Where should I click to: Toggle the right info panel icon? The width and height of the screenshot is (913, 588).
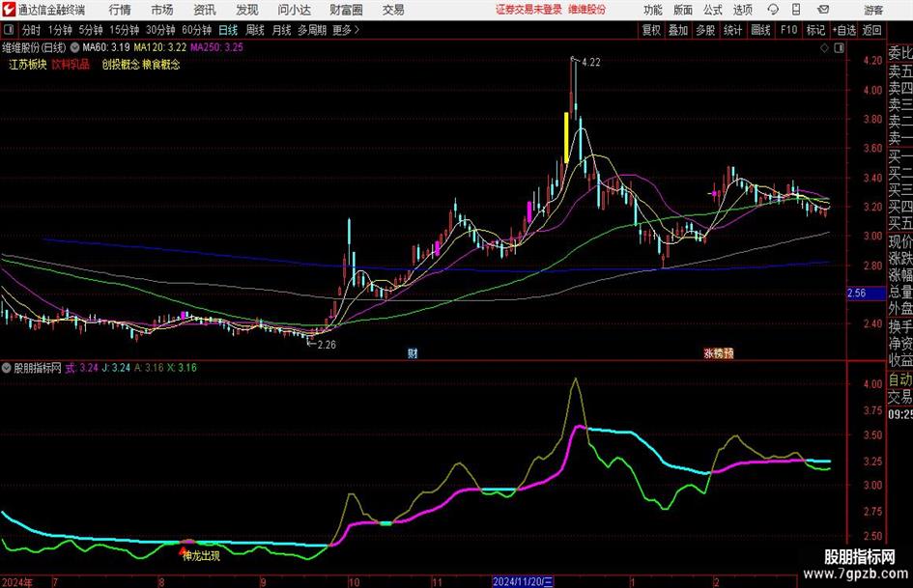click(x=839, y=48)
